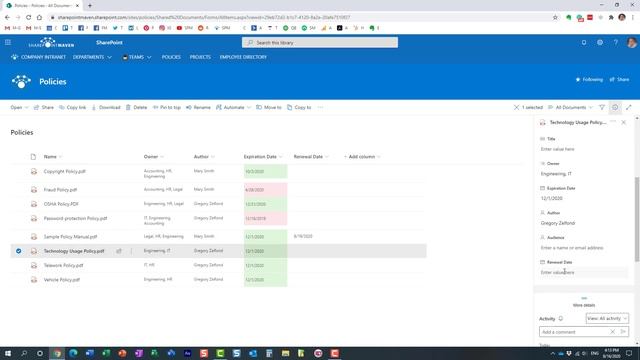Click the Copy to command
This screenshot has width=640, height=360.
[299, 107]
